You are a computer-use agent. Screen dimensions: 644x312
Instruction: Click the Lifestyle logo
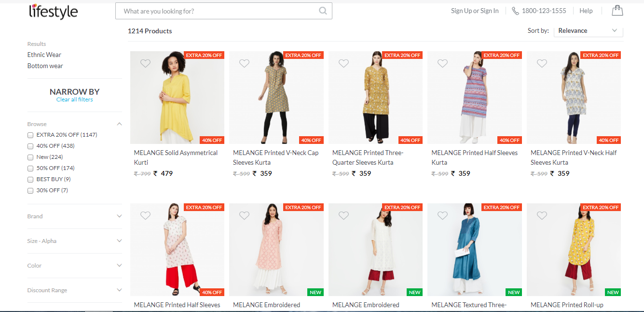pos(53,11)
